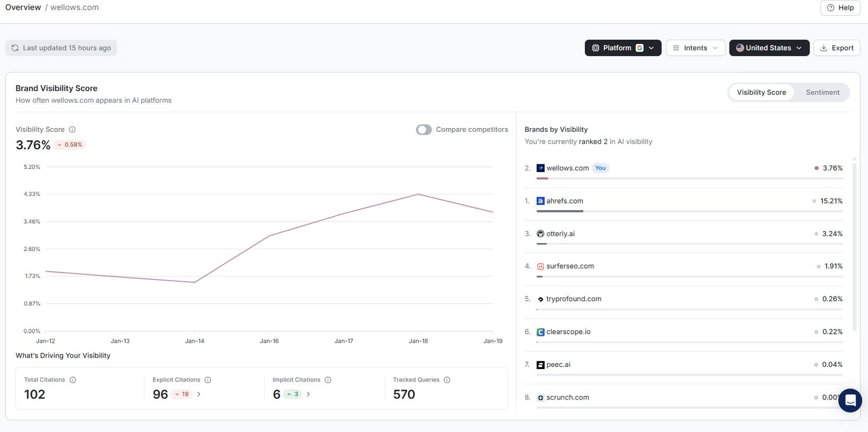Open the United States country selector
The image size is (868, 432).
(x=769, y=48)
